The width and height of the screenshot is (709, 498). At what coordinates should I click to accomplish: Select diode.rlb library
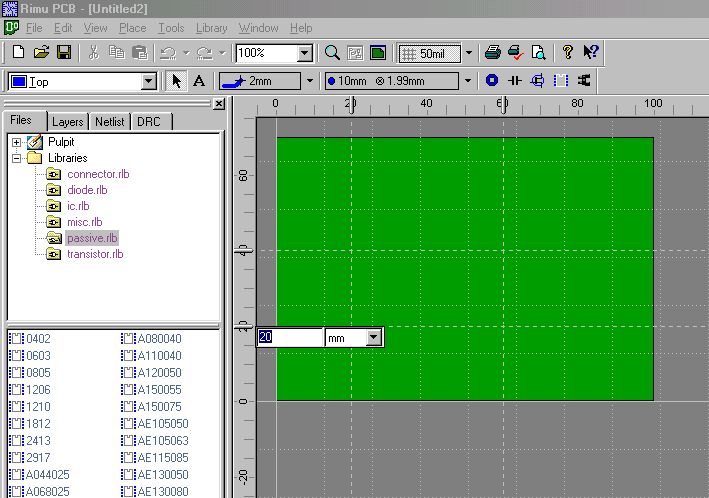87,190
